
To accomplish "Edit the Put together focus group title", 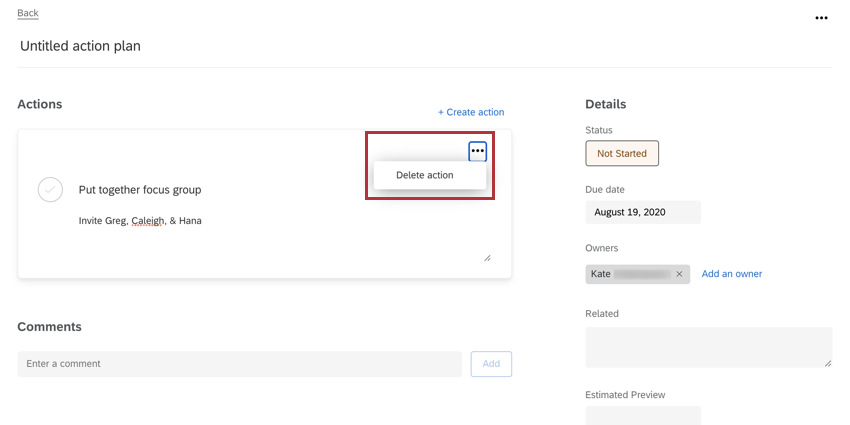I will (x=140, y=190).
